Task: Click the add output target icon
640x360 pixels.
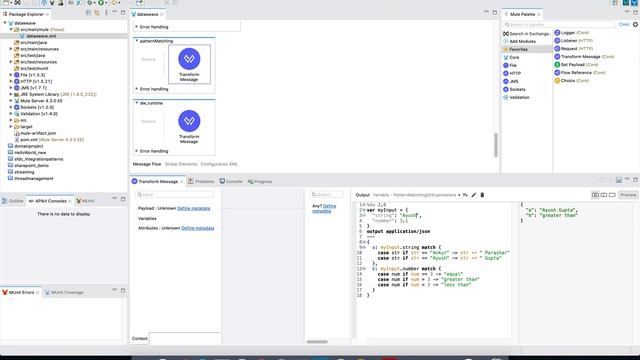Action: [x=465, y=195]
